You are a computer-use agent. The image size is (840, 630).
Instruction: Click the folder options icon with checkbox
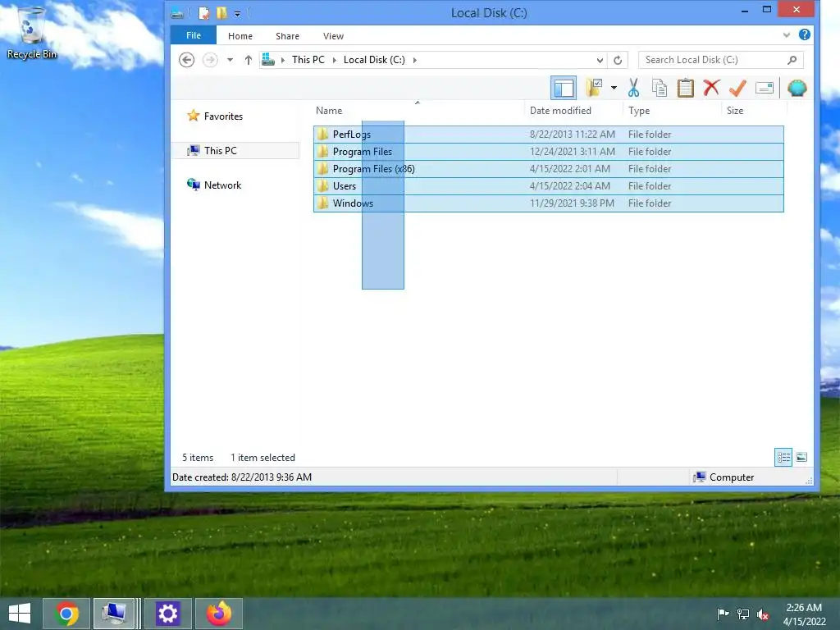tap(594, 87)
